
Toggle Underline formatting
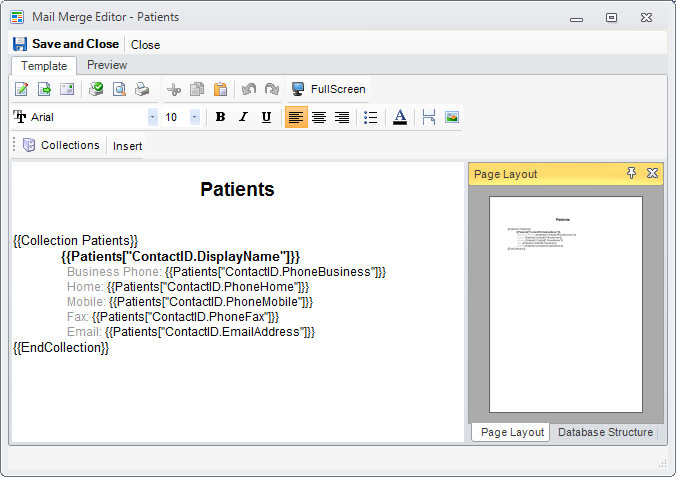pyautogui.click(x=266, y=117)
